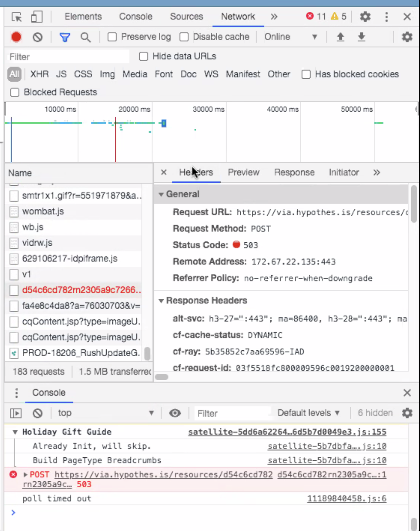420x531 pixels.
Task: Create live expression eye icon
Action: click(175, 413)
